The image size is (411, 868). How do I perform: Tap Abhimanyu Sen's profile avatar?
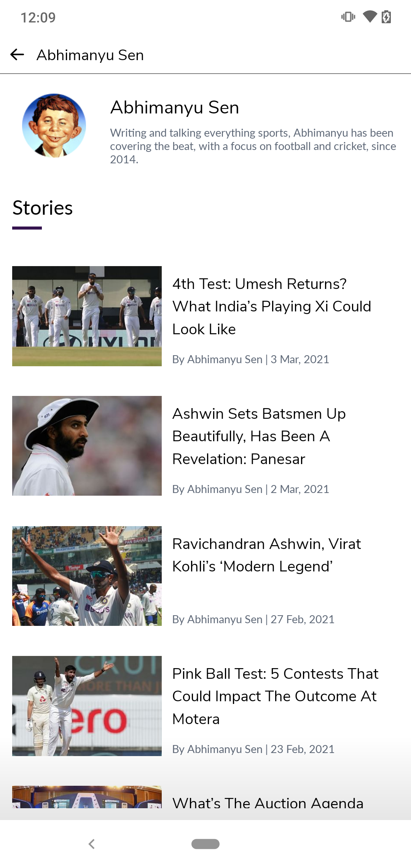tap(54, 126)
